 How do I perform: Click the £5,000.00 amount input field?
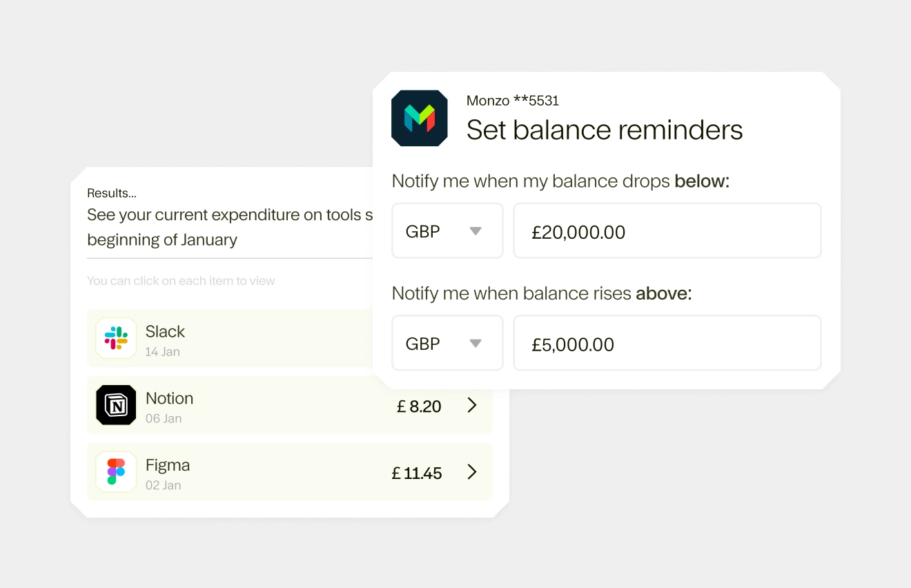(x=667, y=343)
